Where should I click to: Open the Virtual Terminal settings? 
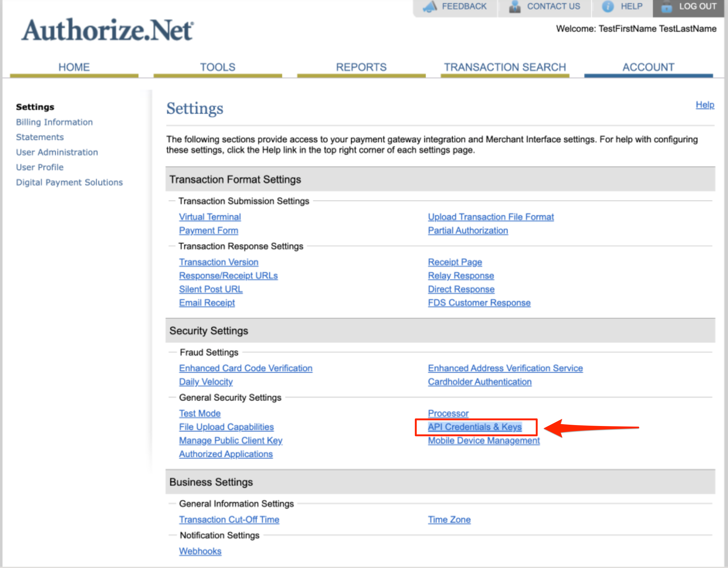coord(210,217)
